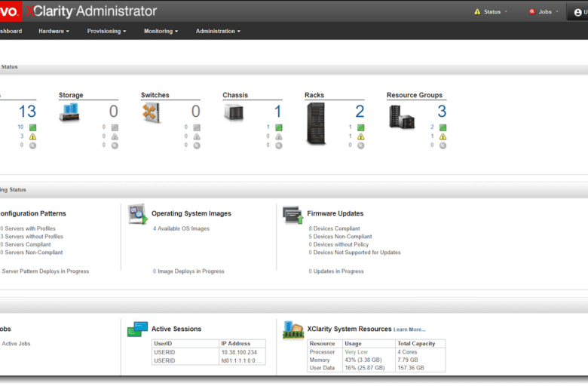The image size is (588, 389).
Task: Click the Racks heading
Action: 314,95
